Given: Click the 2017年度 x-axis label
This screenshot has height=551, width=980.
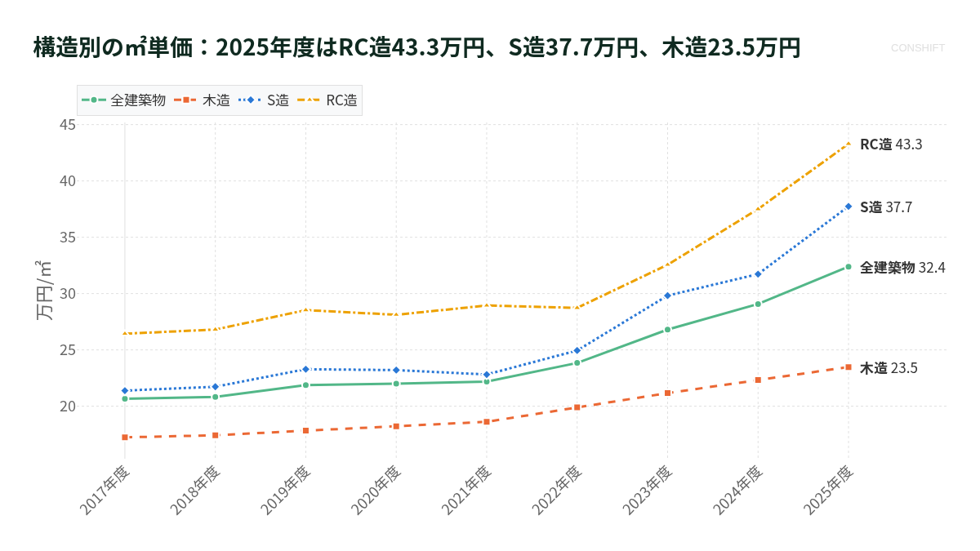Looking at the screenshot, I should point(105,490).
